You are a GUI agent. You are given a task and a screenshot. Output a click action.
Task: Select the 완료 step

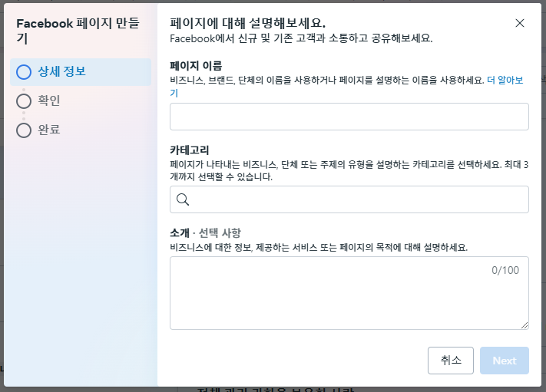[48, 130]
